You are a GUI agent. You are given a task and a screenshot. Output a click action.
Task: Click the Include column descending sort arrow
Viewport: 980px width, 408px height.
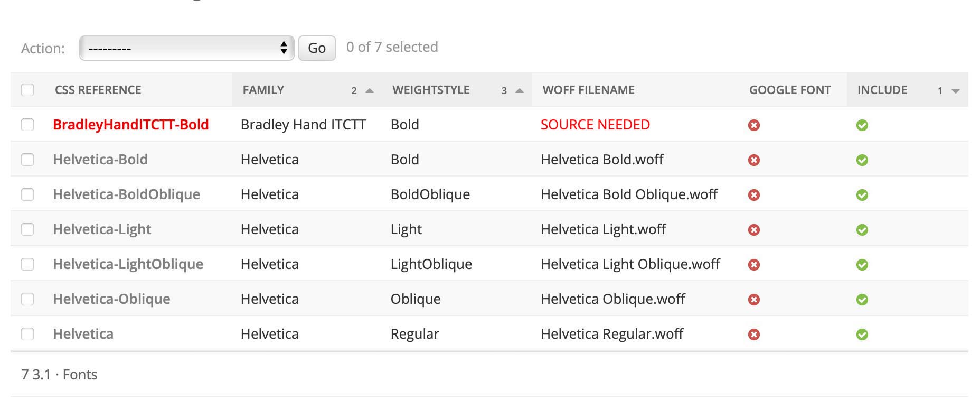coord(955,91)
